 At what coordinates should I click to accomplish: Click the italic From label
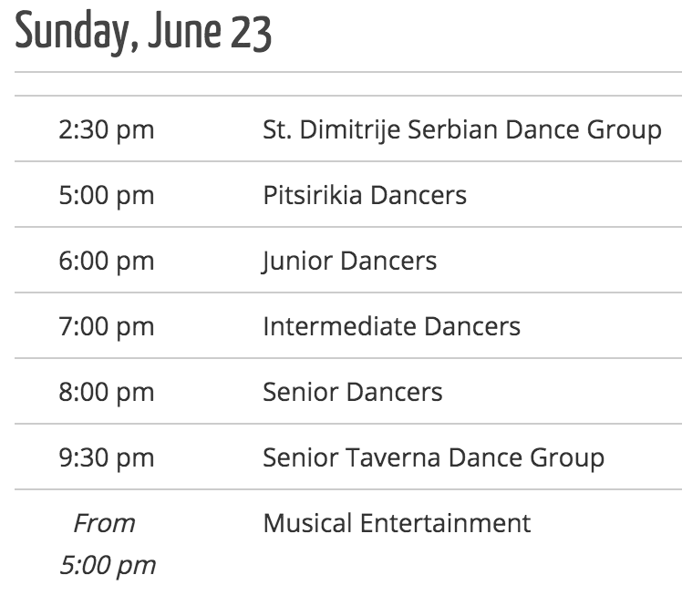(x=104, y=523)
